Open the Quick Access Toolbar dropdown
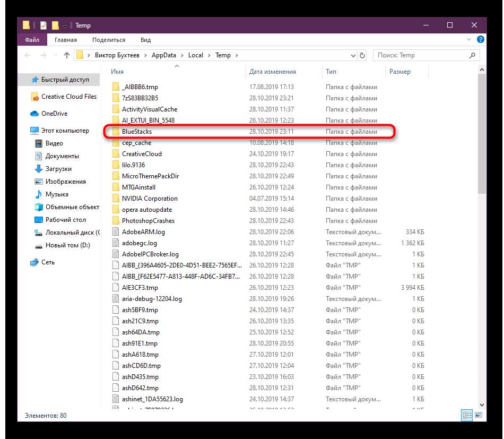 tap(65, 25)
